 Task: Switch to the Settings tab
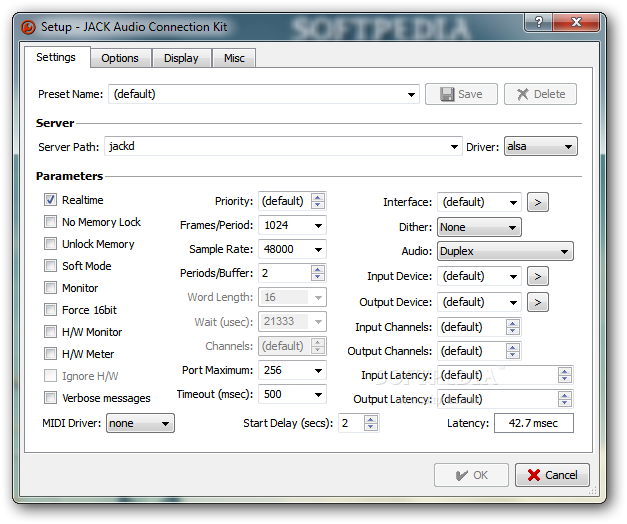(x=56, y=58)
